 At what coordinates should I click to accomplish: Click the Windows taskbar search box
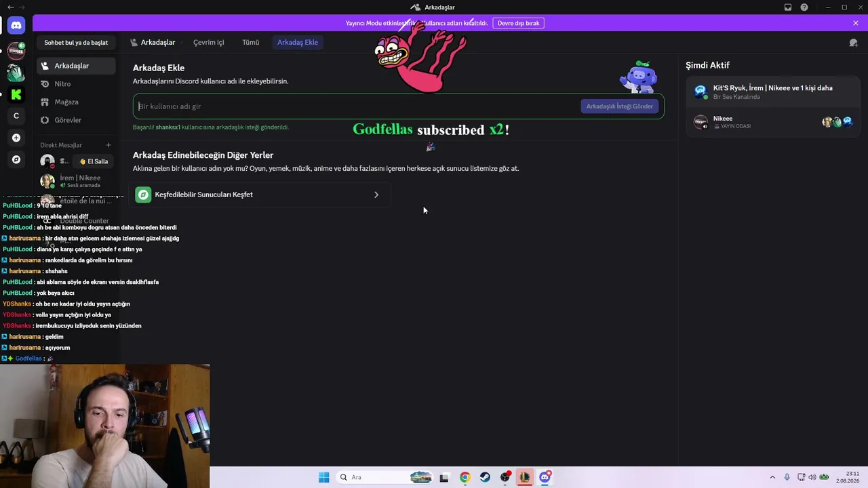[x=384, y=477]
